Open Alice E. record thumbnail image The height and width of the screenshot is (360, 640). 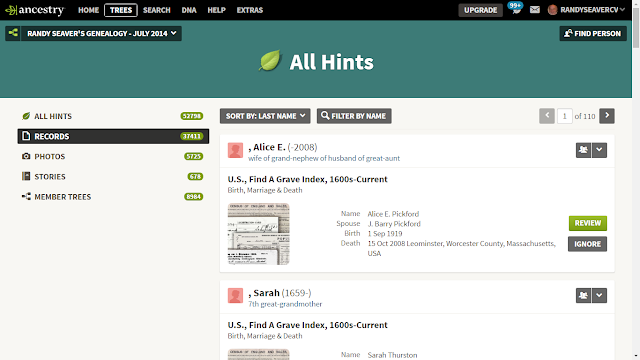coord(258,234)
